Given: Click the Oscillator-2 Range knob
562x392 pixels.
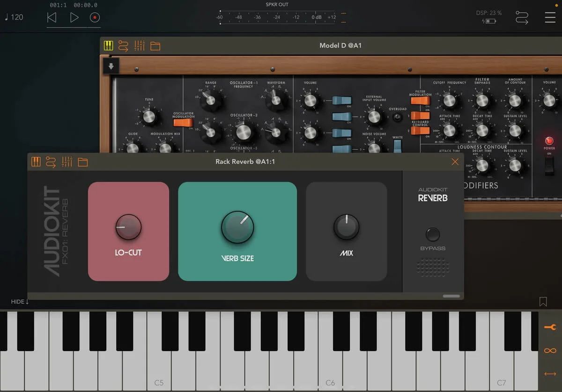Looking at the screenshot, I should (210, 133).
